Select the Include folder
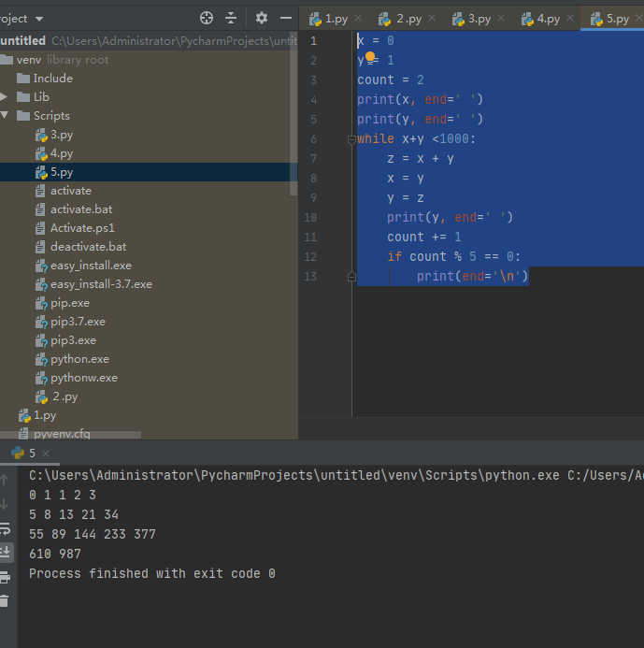The height and width of the screenshot is (648, 644). click(53, 79)
